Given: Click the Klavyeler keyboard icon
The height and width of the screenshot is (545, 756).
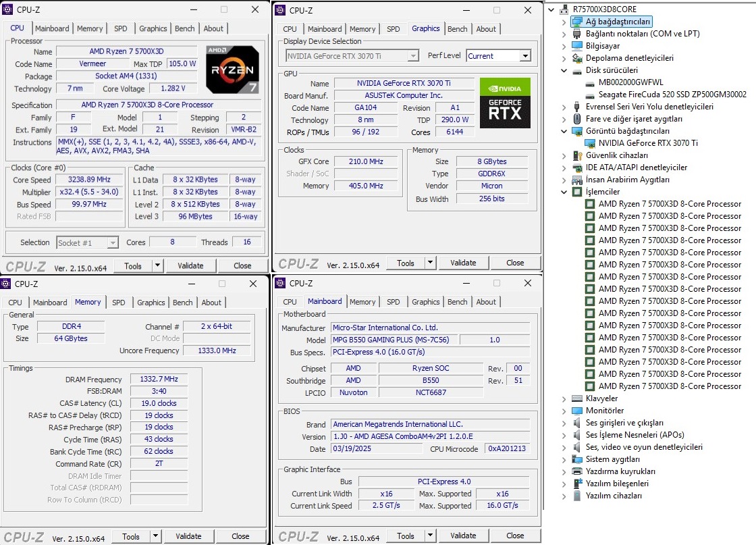Looking at the screenshot, I should pos(576,398).
